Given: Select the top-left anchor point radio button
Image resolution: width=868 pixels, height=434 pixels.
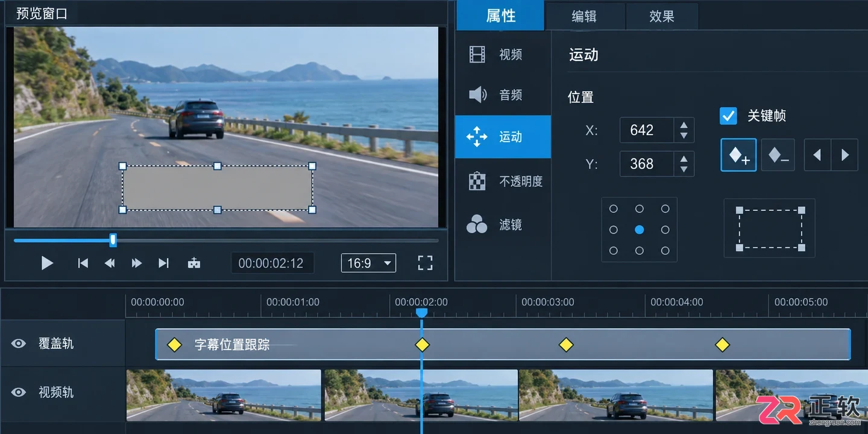Looking at the screenshot, I should (614, 209).
